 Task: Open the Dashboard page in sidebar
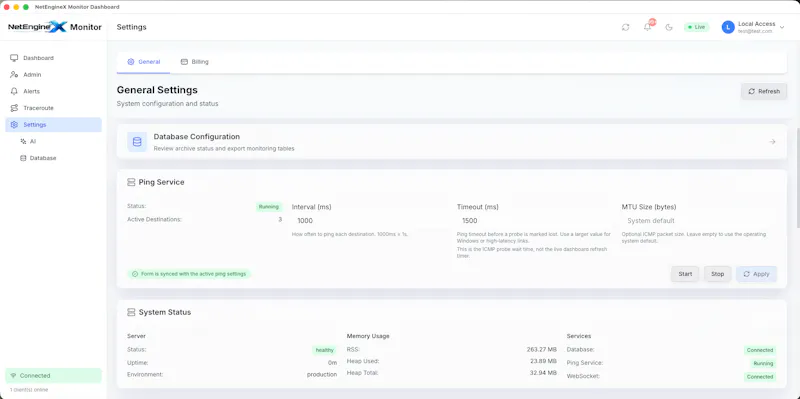(54, 58)
